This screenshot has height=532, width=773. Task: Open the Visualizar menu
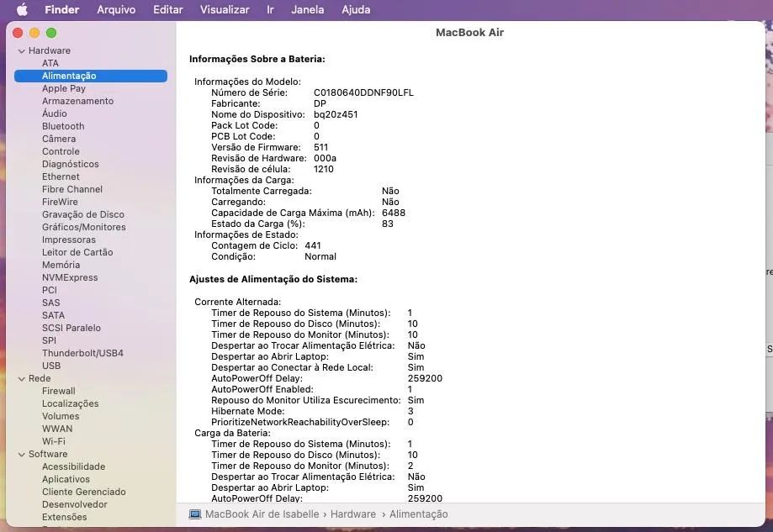click(x=223, y=9)
